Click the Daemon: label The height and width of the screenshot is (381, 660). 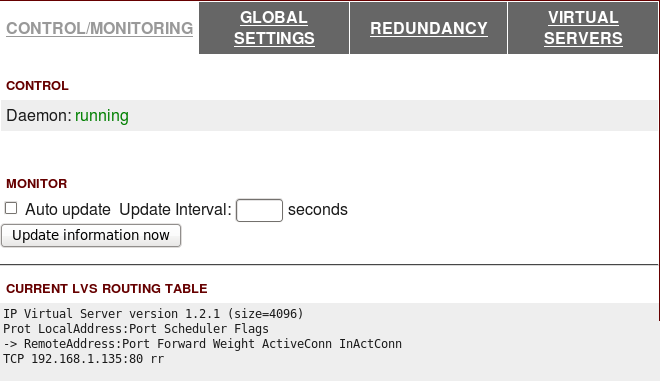39,115
